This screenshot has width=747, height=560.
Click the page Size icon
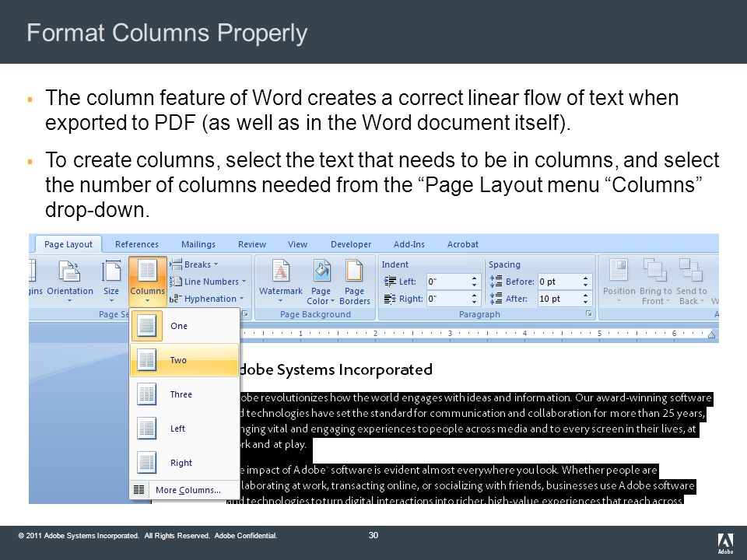pos(111,271)
